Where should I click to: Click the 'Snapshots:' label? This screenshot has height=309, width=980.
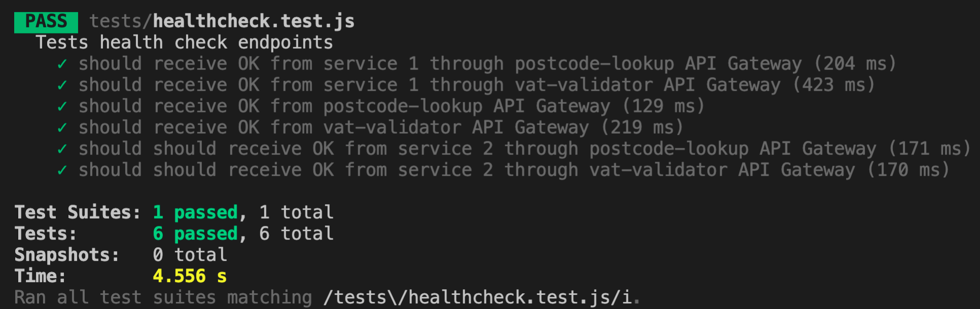[x=67, y=255]
